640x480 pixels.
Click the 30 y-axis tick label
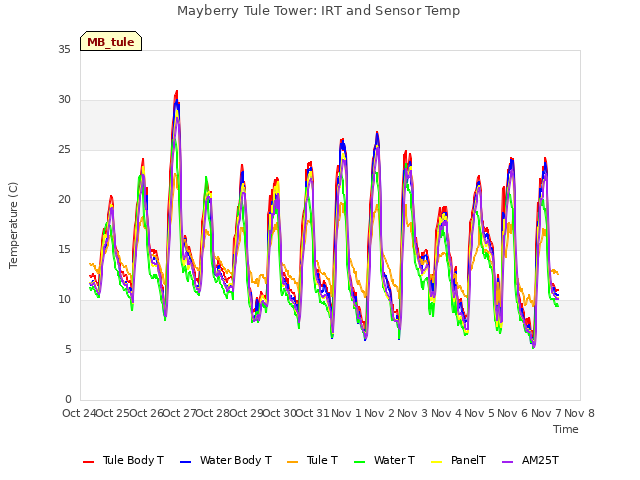point(64,100)
